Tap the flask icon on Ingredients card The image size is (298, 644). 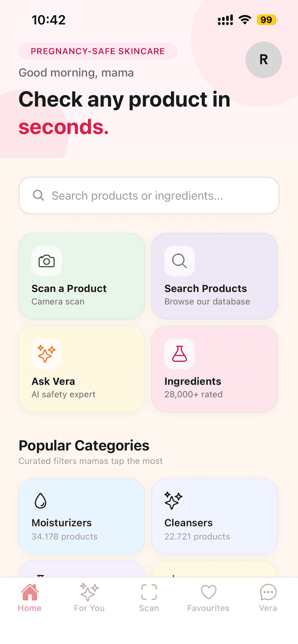tap(179, 354)
